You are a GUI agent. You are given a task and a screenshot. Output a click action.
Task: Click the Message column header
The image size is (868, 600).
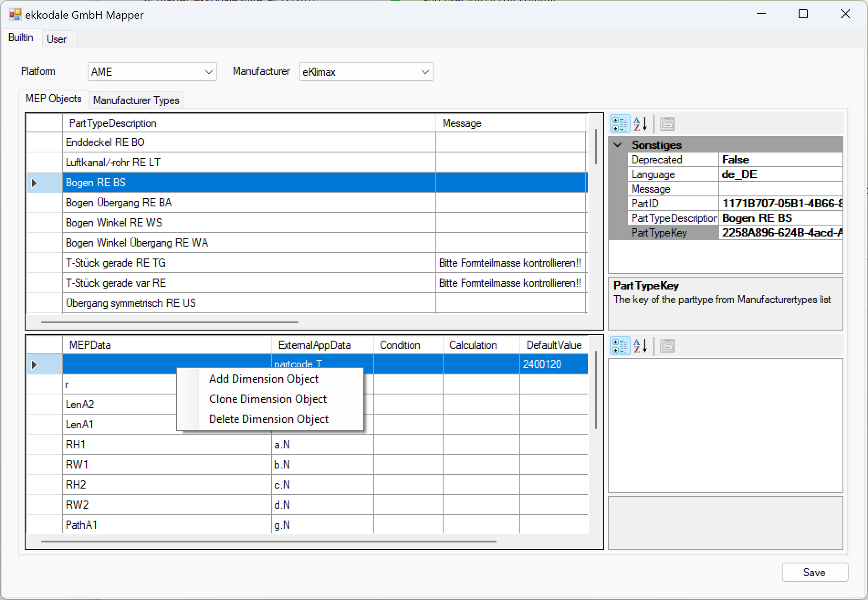point(511,123)
